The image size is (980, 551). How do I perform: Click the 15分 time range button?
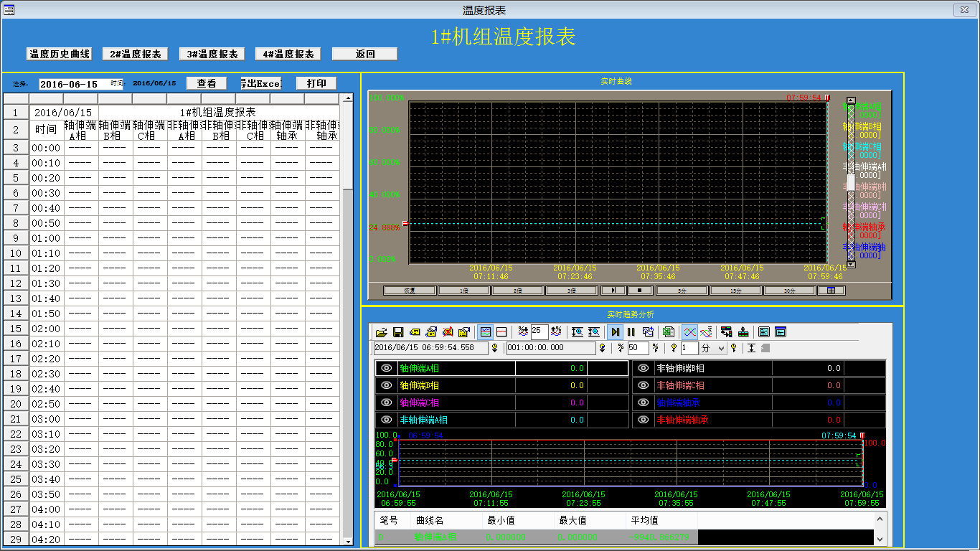tap(736, 291)
